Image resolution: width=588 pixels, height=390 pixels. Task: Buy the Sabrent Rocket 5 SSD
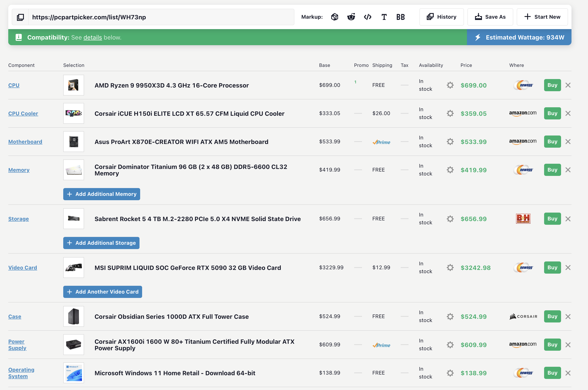552,219
